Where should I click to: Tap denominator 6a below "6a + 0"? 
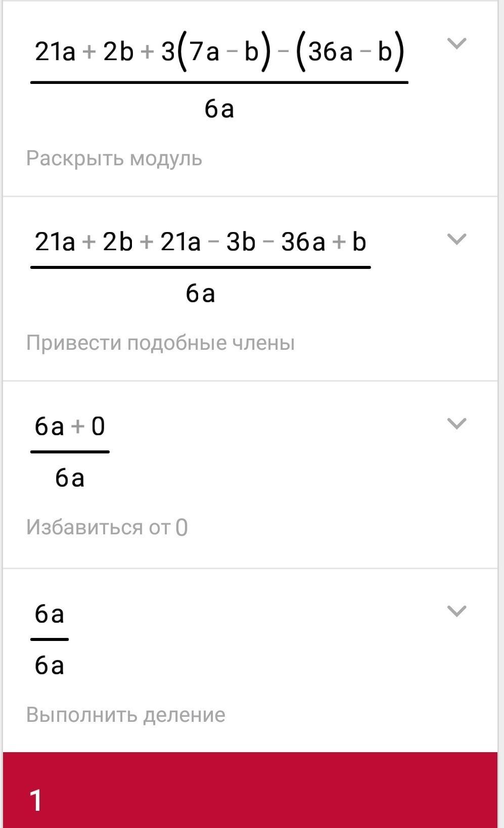[x=70, y=478]
